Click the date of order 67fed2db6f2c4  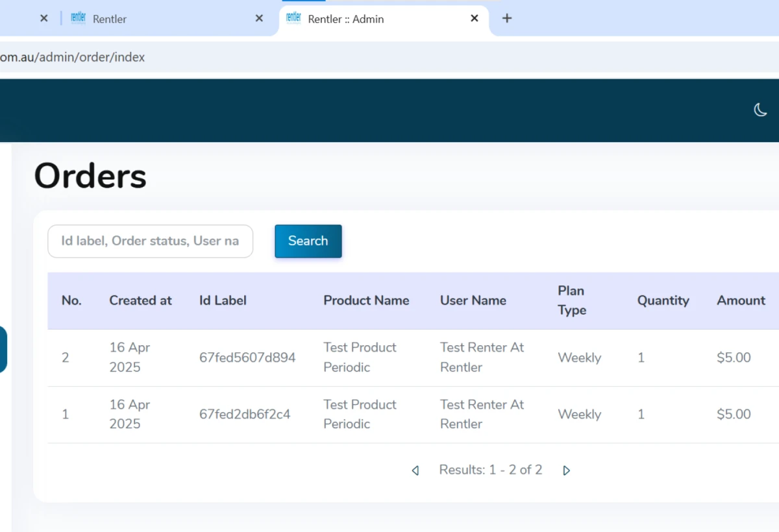(130, 414)
